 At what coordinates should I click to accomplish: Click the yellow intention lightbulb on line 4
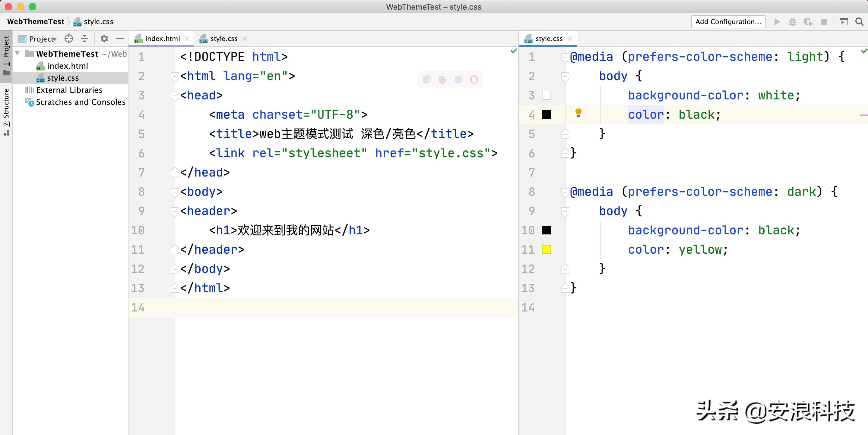(578, 112)
